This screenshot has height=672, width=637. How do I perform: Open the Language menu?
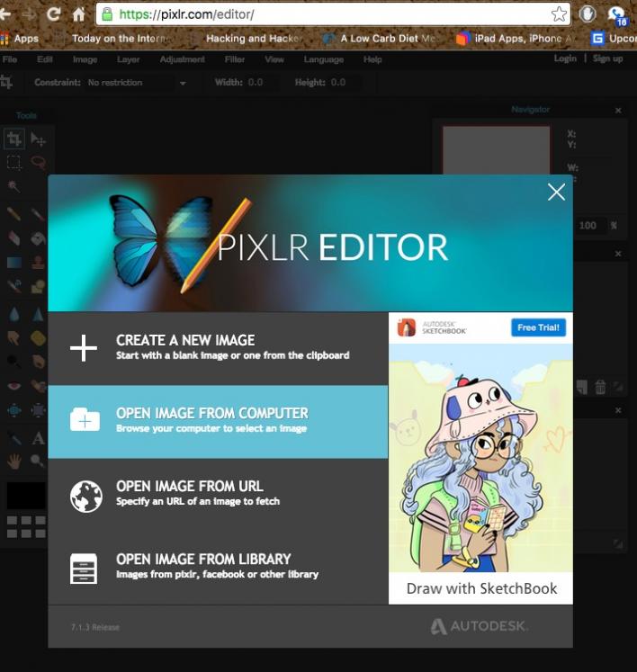[x=324, y=59]
